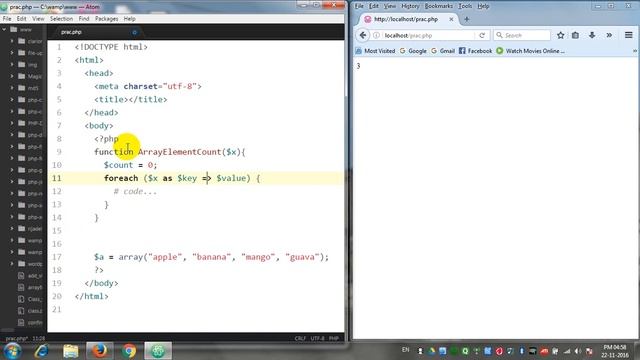Click line number 11 in the gutter
Screen dimensions: 640x360
point(57,178)
